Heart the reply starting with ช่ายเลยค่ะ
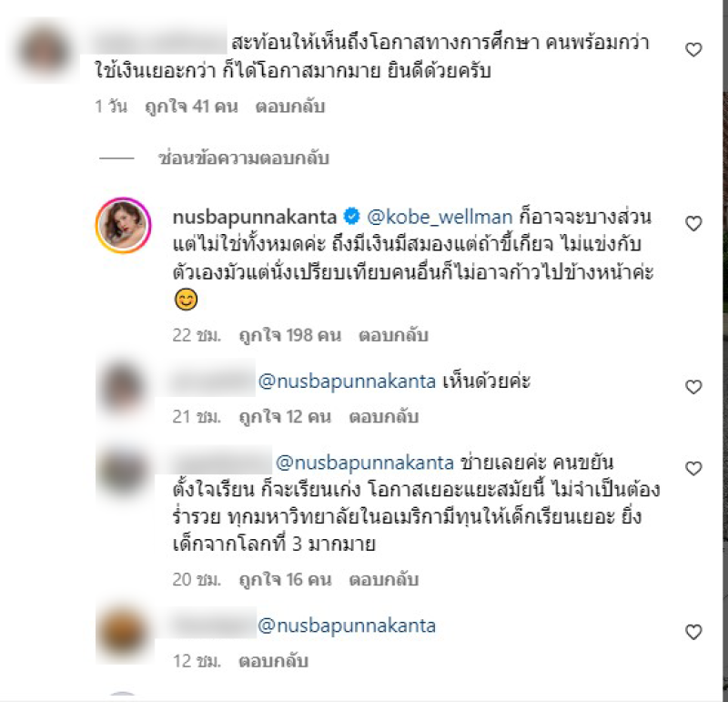 pyautogui.click(x=693, y=469)
